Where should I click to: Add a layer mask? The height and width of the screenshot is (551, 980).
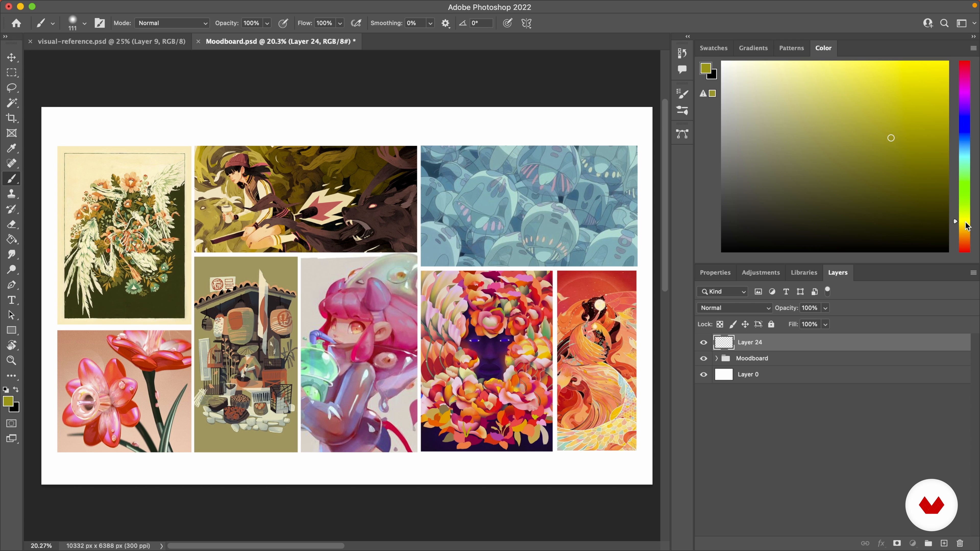tap(897, 543)
